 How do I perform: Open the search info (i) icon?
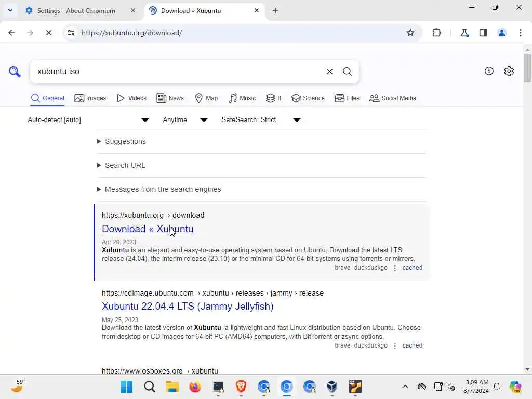point(489,71)
